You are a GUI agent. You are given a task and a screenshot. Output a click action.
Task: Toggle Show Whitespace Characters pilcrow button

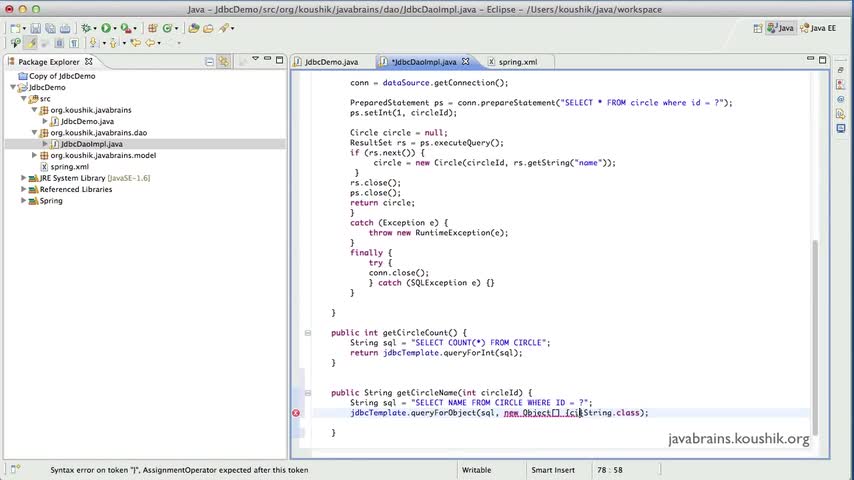pos(74,42)
